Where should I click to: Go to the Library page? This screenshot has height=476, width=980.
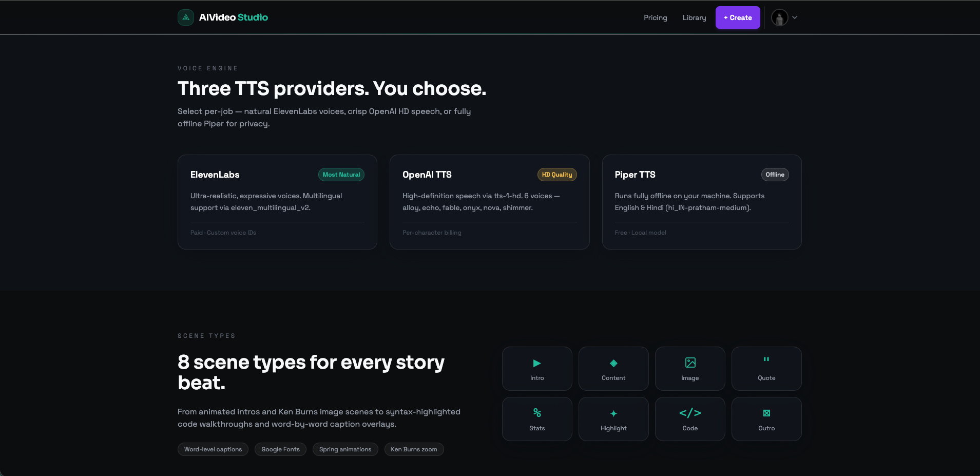tap(694, 17)
